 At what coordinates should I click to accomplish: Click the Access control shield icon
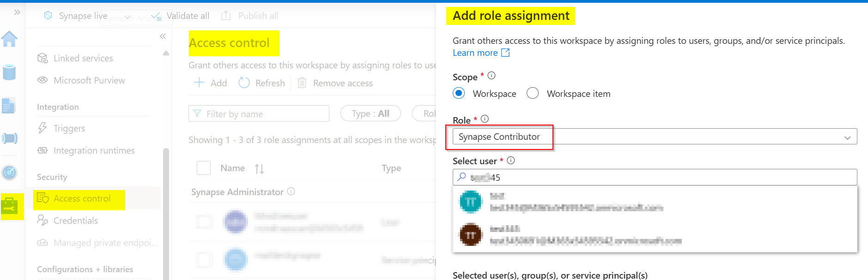pyautogui.click(x=42, y=198)
